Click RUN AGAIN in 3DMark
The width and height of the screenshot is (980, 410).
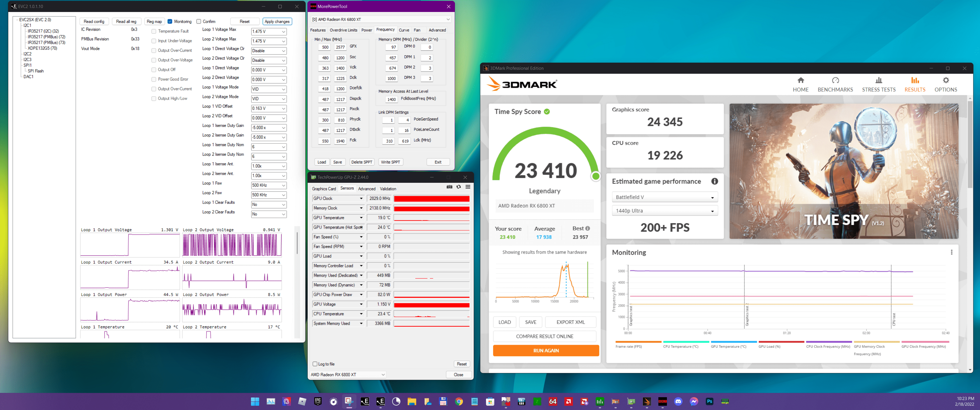546,351
